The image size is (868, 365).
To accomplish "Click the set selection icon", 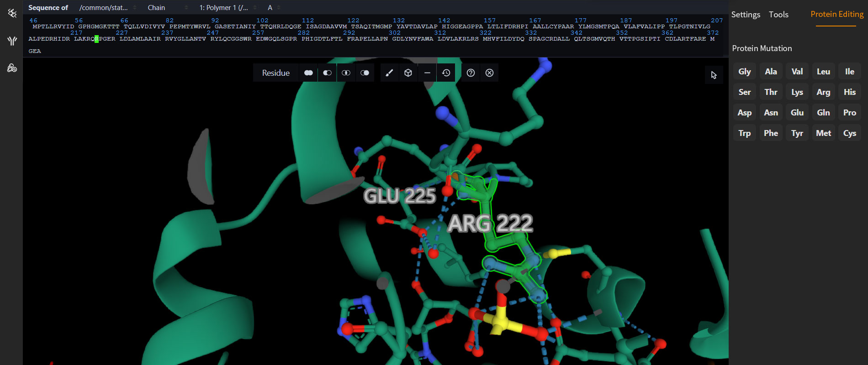I will [x=365, y=73].
